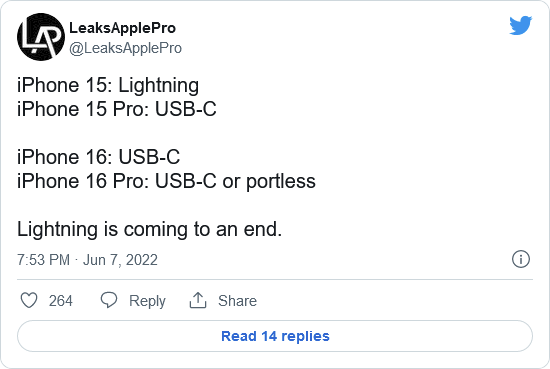Click the Reply text label

147,301
